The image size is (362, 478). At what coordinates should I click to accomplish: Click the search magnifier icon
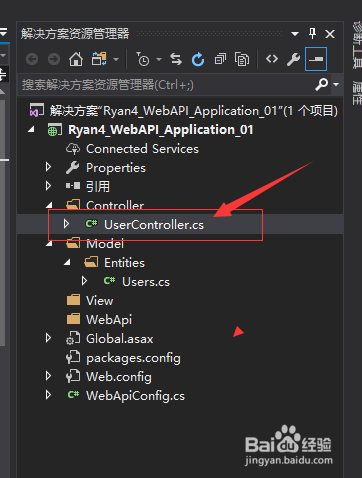(x=322, y=85)
